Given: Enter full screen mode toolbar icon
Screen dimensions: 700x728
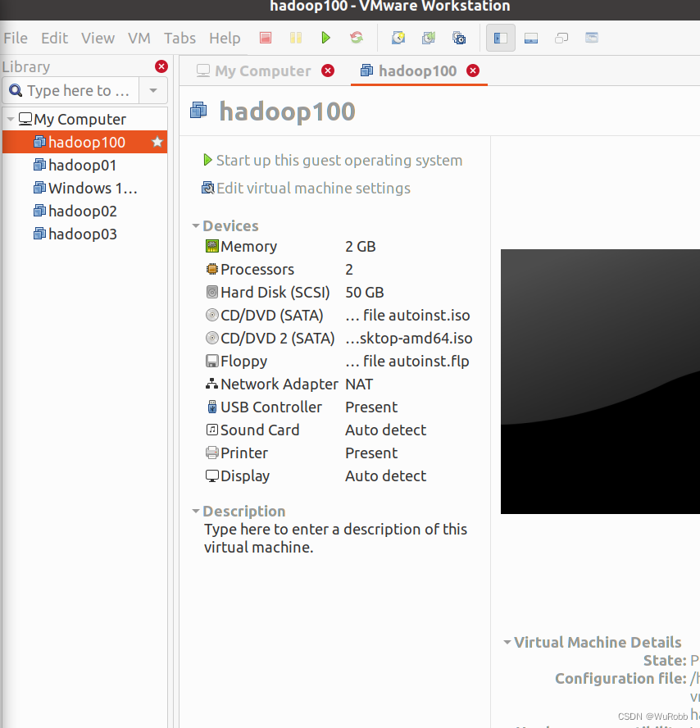Looking at the screenshot, I should (x=592, y=38).
